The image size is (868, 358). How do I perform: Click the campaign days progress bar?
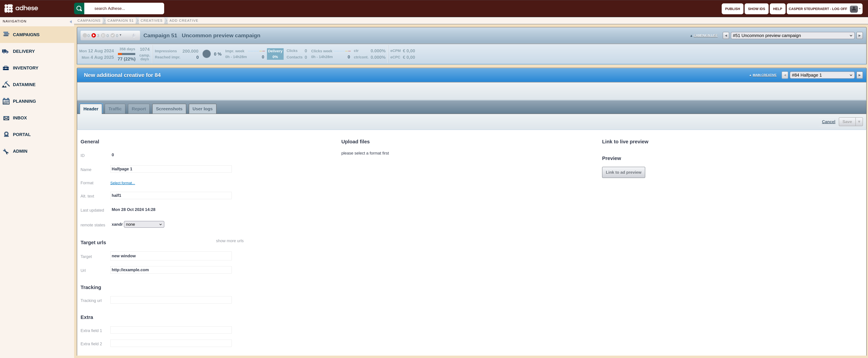126,54
